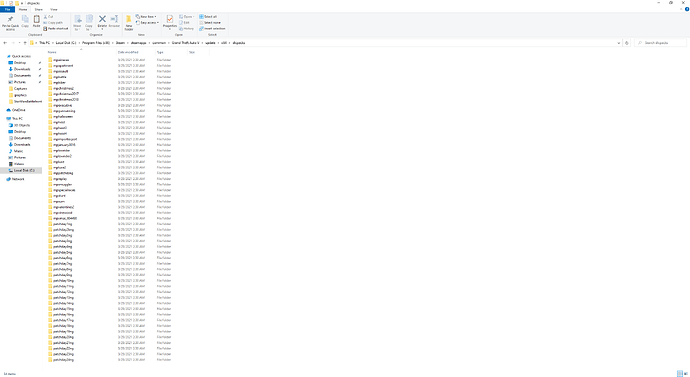Click the Paste shortcut command
The image size is (690, 377).
(56, 29)
